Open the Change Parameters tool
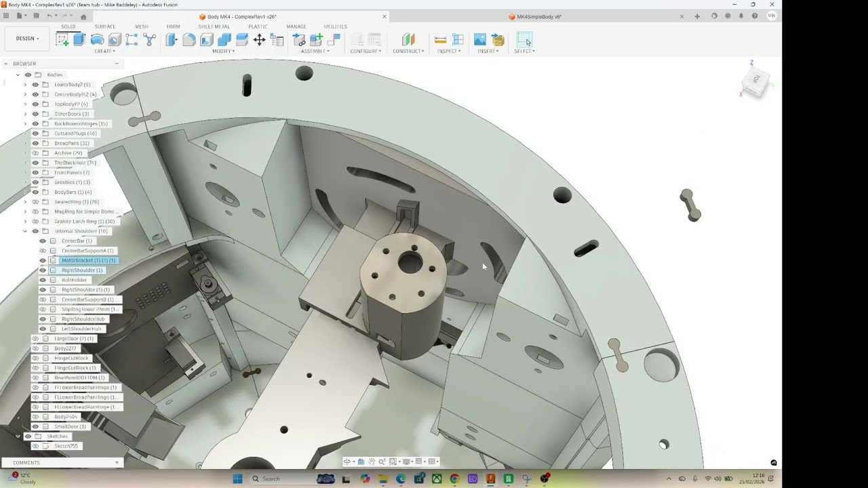Screen dimensions: 868x488 [x=277, y=40]
